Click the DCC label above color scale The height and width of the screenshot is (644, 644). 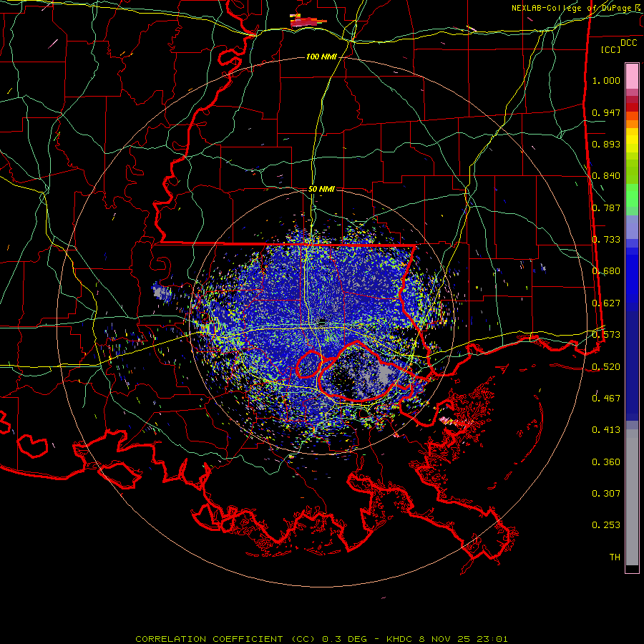pos(628,43)
